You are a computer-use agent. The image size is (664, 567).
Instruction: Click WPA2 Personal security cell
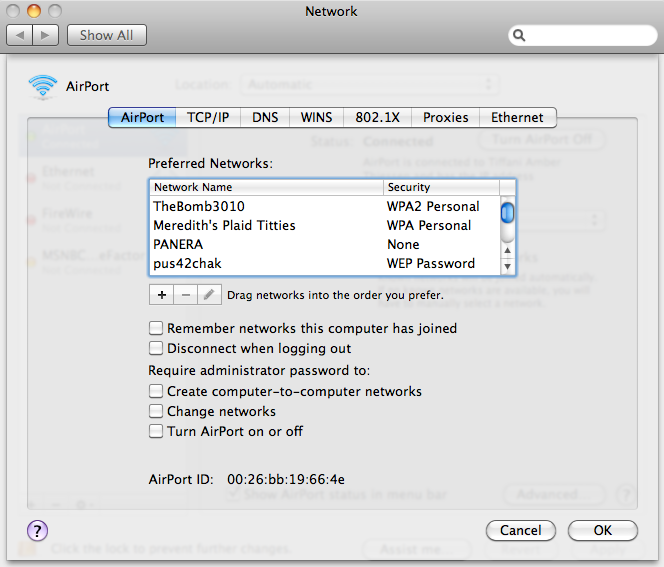pyautogui.click(x=433, y=206)
